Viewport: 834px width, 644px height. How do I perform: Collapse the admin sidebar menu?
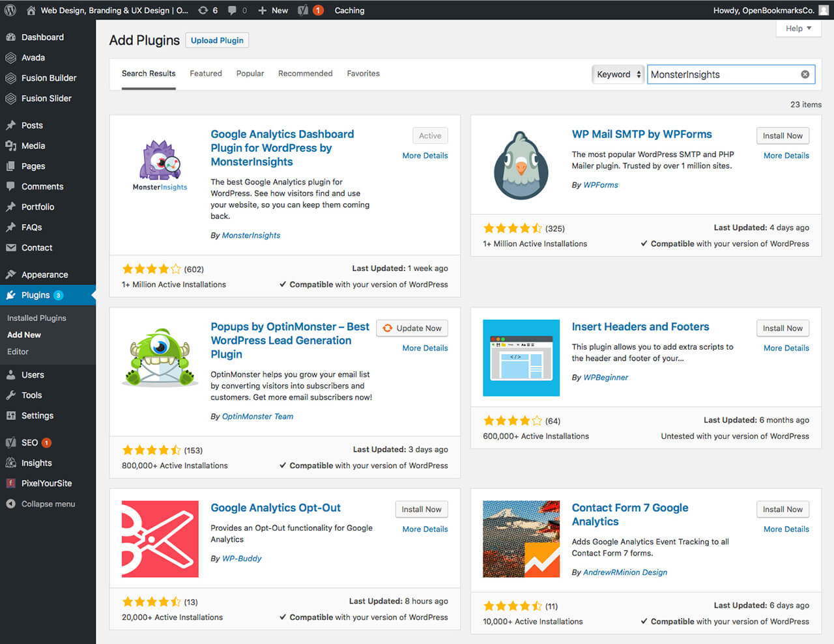(x=48, y=504)
